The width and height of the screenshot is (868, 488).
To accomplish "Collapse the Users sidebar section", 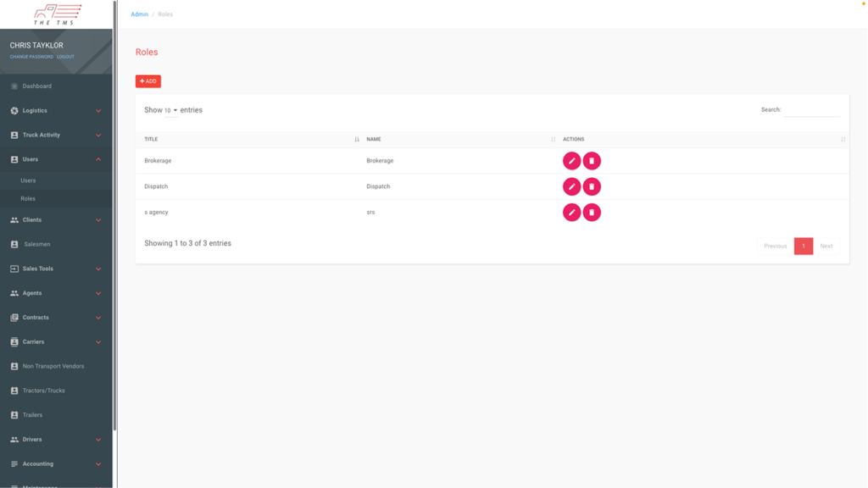I will coord(56,159).
